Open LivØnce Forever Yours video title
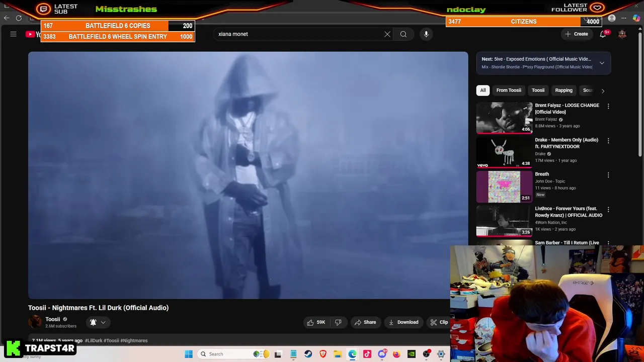 point(569,212)
